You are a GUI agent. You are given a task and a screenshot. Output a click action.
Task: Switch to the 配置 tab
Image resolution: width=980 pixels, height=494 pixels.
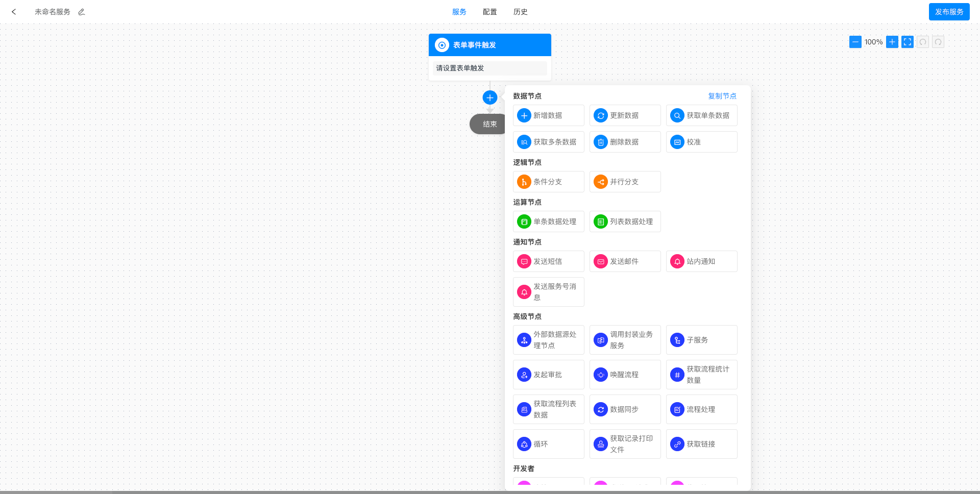pyautogui.click(x=489, y=12)
